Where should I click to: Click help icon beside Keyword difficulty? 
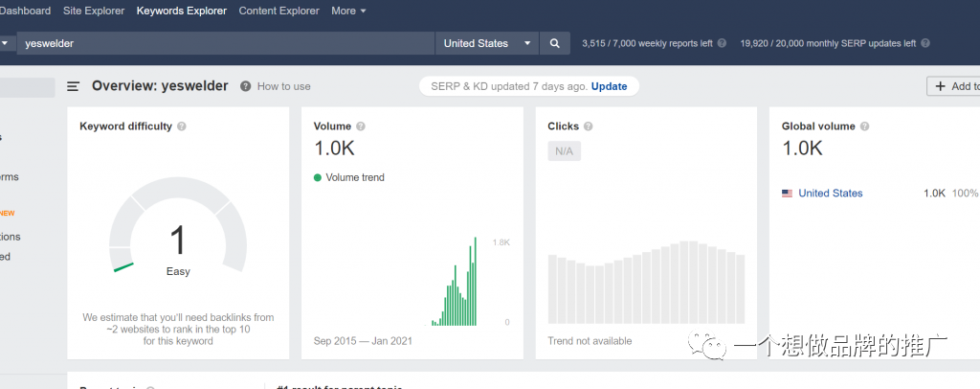(182, 126)
